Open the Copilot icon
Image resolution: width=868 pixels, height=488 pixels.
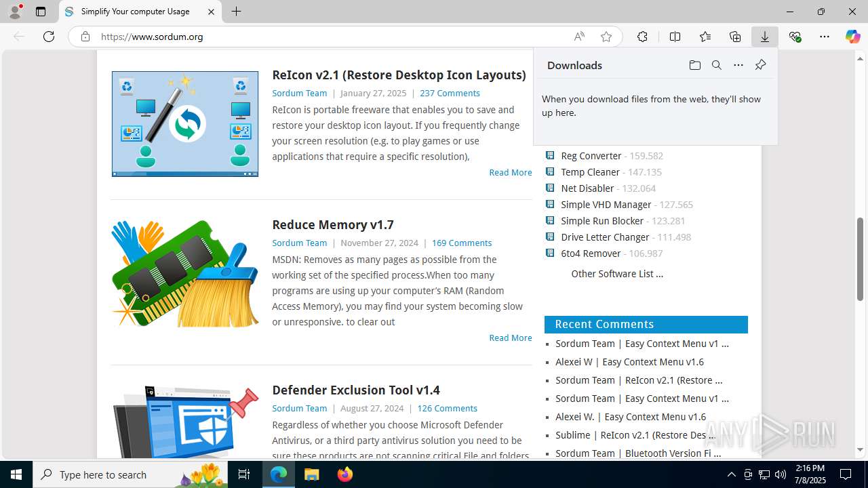852,37
